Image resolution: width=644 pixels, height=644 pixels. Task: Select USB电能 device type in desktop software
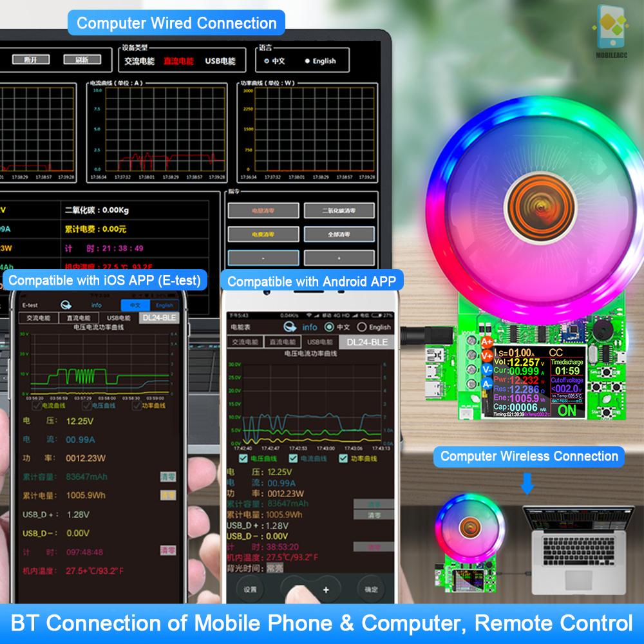pos(220,61)
